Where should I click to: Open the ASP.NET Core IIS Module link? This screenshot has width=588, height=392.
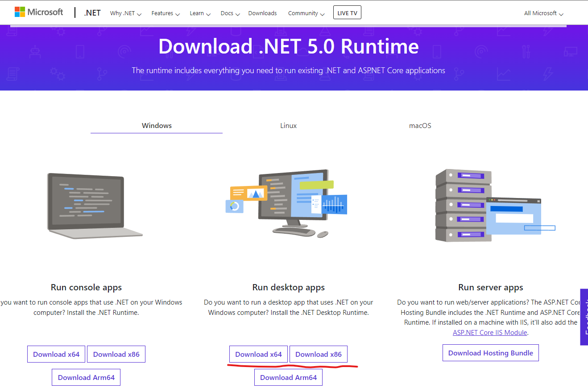point(490,333)
